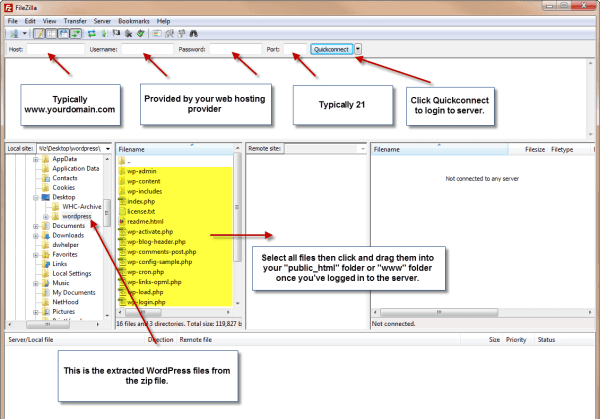Select the WHC-Archive folder in tree

(x=82, y=207)
